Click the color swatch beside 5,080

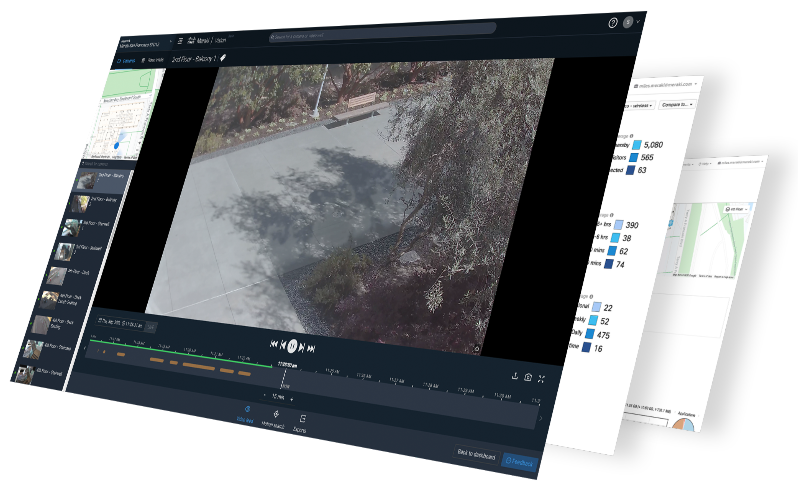[x=636, y=145]
